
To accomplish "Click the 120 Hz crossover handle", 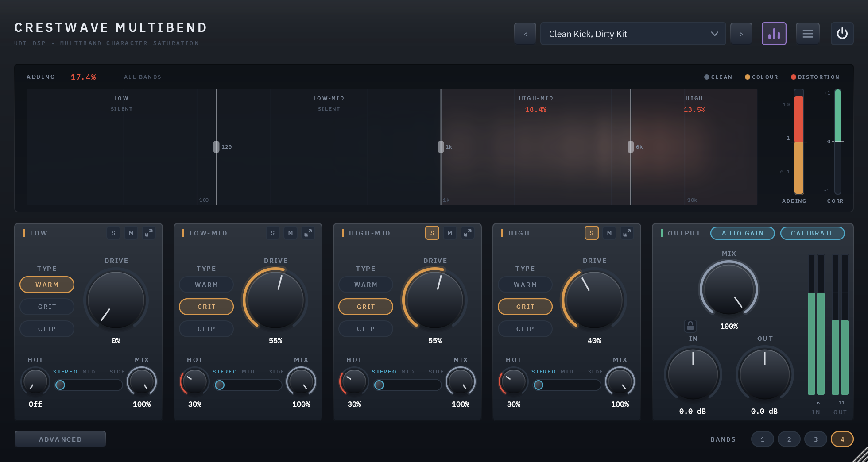I will coord(216,147).
